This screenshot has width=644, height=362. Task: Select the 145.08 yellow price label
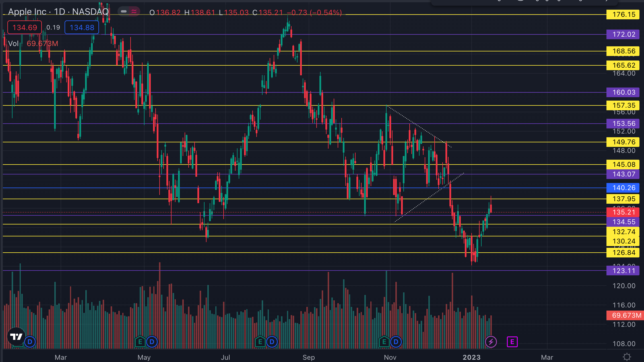pos(623,165)
